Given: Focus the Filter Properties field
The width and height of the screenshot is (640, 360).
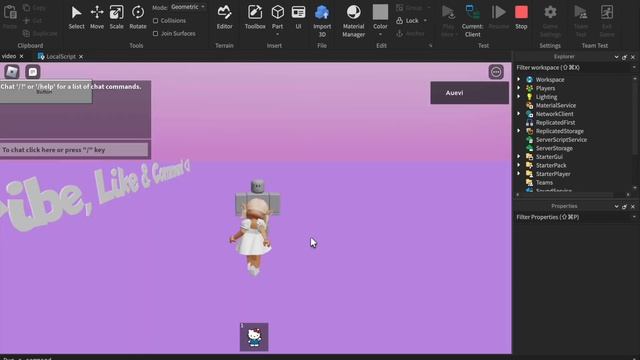Looking at the screenshot, I should pos(573,217).
